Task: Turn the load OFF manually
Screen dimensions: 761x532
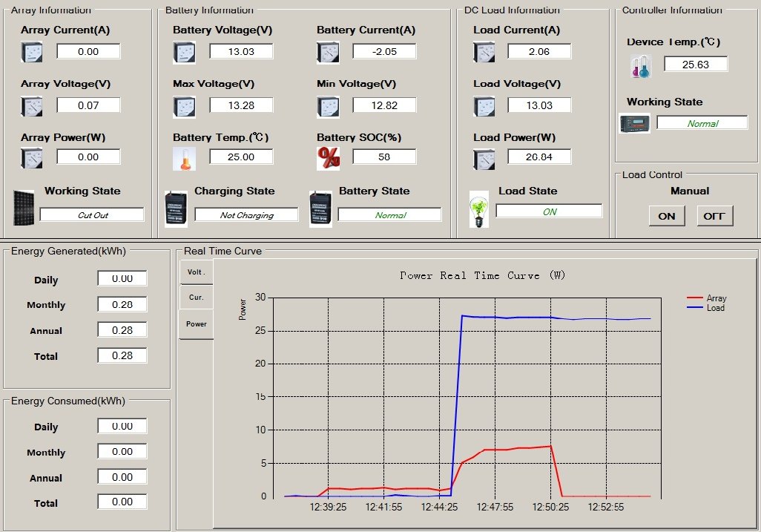Action: pos(715,216)
